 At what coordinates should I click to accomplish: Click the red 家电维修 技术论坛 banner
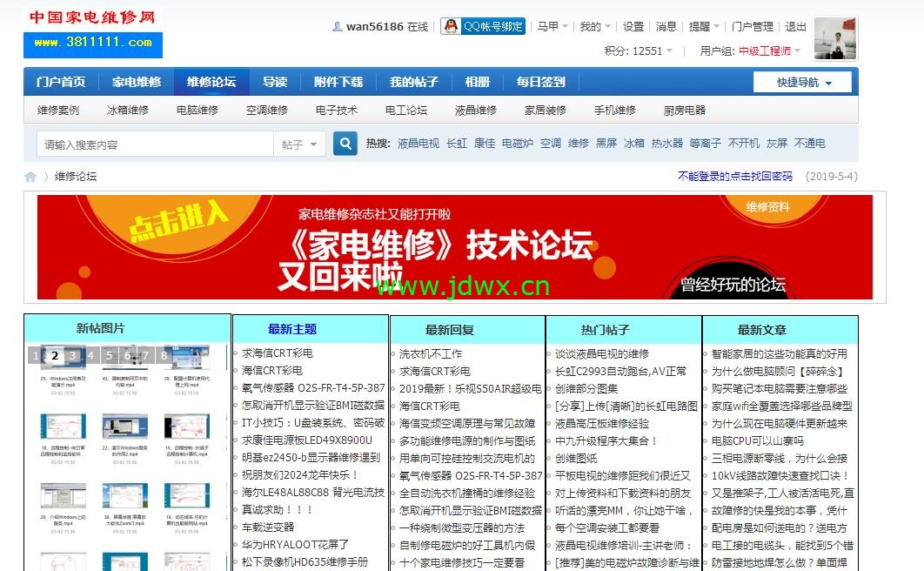click(x=454, y=247)
